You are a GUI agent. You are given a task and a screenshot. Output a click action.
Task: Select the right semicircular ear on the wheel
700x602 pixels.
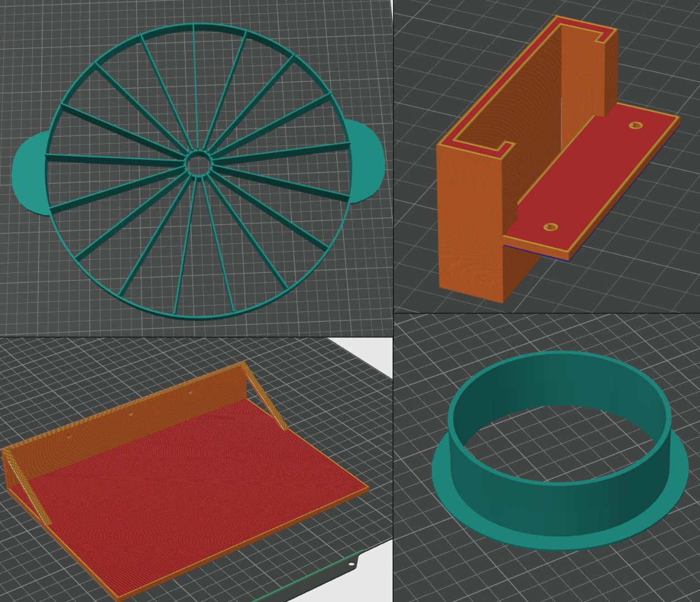point(366,158)
